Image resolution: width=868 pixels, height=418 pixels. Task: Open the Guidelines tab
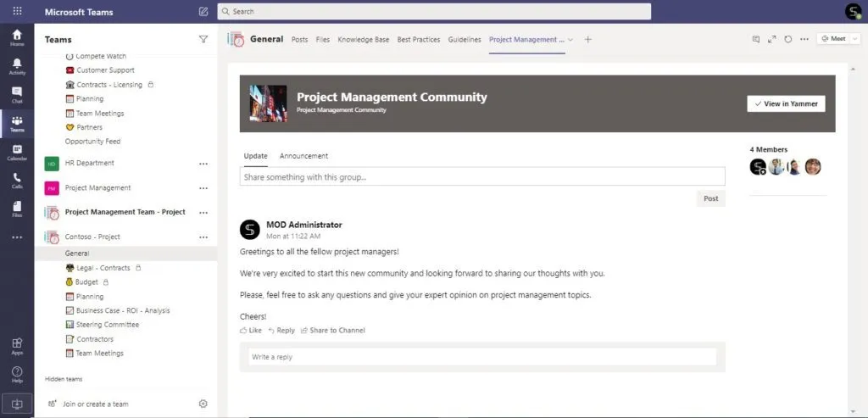tap(465, 40)
